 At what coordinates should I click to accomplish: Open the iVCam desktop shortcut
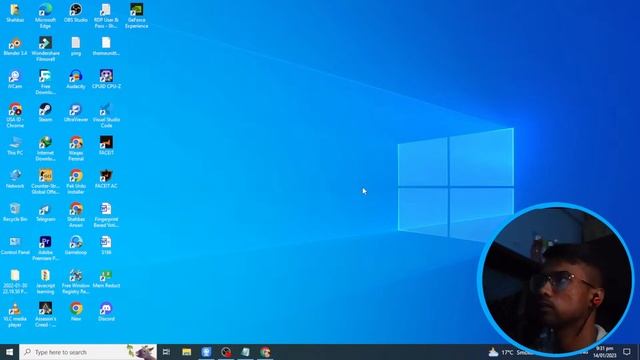coord(15,79)
